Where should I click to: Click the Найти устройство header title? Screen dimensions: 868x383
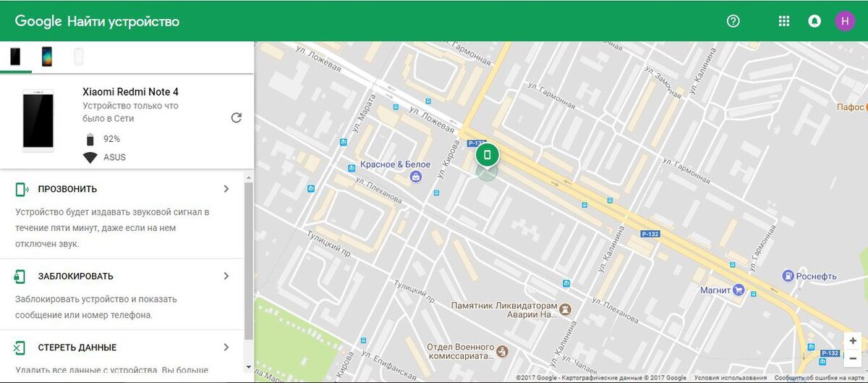[124, 22]
